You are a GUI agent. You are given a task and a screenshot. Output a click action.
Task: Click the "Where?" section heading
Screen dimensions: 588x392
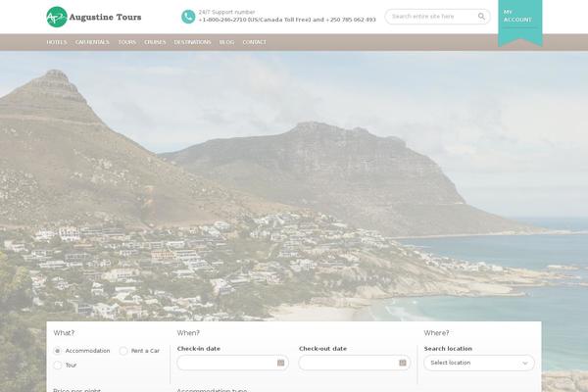pos(436,333)
